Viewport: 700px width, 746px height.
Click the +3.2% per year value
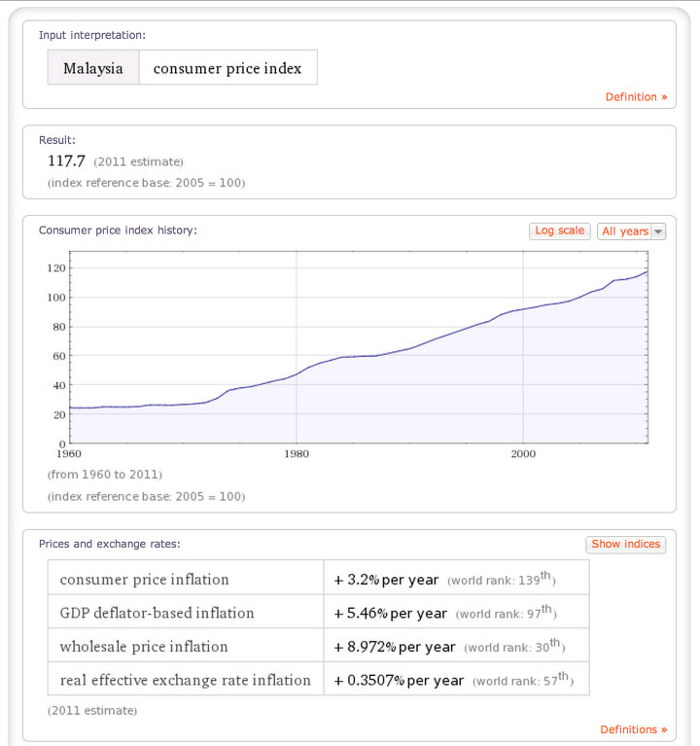click(x=386, y=580)
